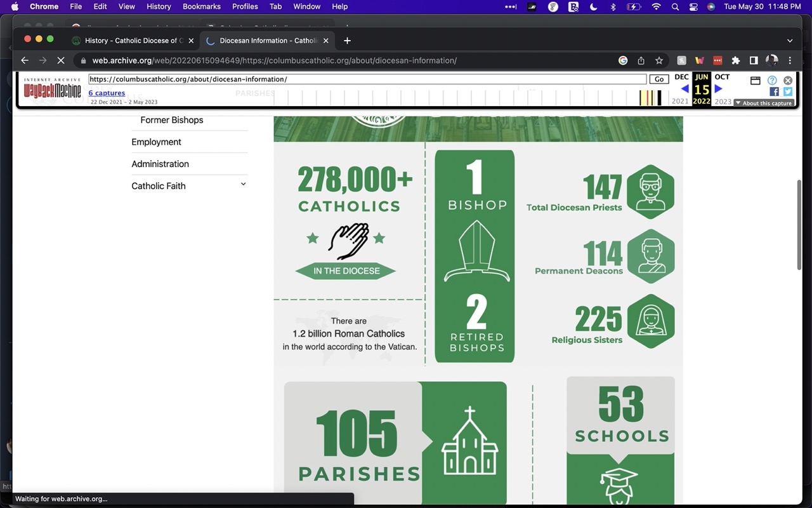
Task: Open the Extensions puzzle piece menu
Action: click(x=736, y=60)
